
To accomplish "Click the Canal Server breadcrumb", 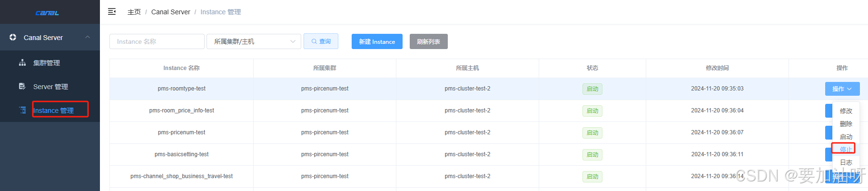I will 170,12.
